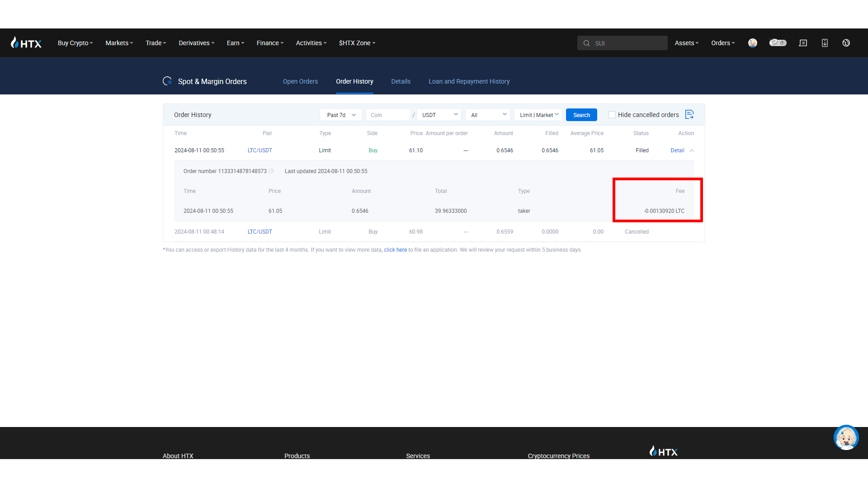
Task: Expand the Trade menu
Action: (156, 43)
